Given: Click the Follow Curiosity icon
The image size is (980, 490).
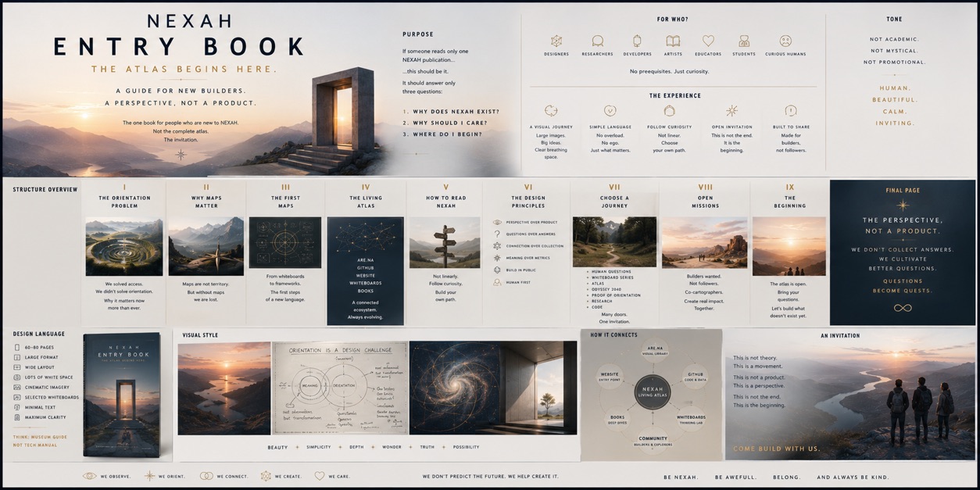Looking at the screenshot, I should coord(669,111).
